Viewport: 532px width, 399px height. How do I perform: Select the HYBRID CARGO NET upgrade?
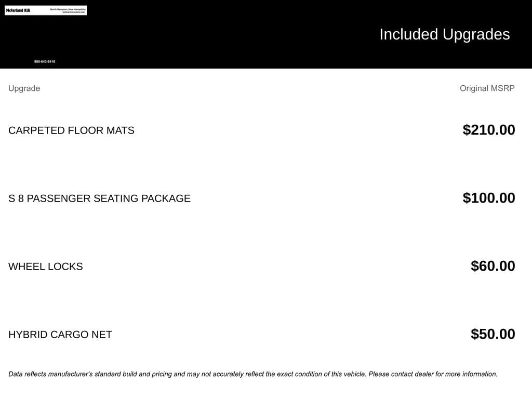pyautogui.click(x=60, y=335)
